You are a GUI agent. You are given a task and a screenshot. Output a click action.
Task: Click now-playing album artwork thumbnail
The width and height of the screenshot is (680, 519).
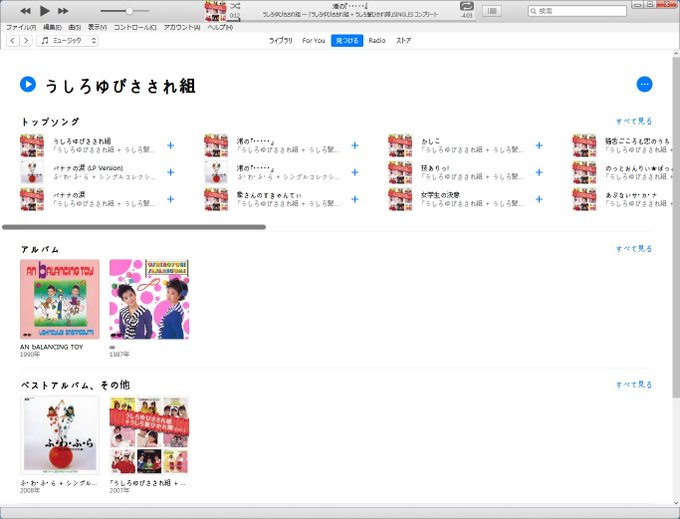click(x=216, y=11)
